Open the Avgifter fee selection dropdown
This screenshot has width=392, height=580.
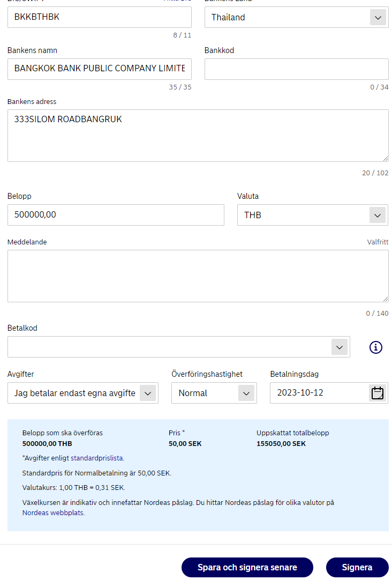tap(148, 393)
